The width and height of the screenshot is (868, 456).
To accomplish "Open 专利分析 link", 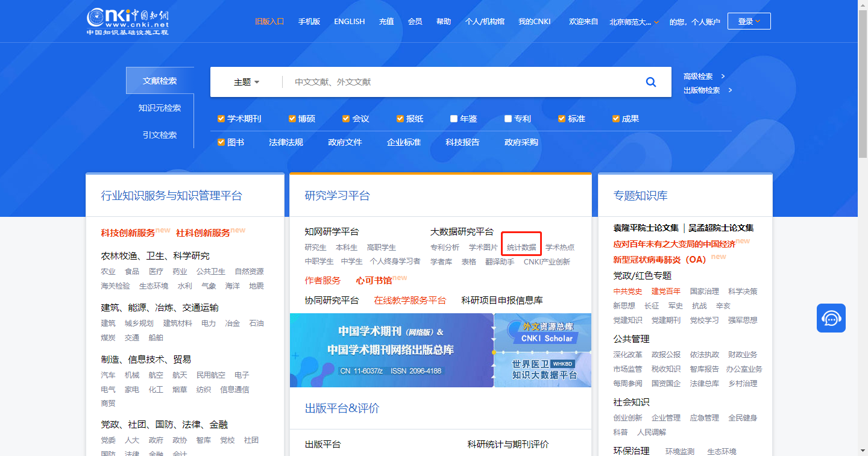I will click(445, 247).
